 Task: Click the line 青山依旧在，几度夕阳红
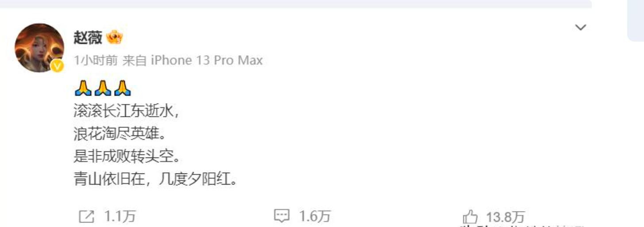(x=155, y=181)
